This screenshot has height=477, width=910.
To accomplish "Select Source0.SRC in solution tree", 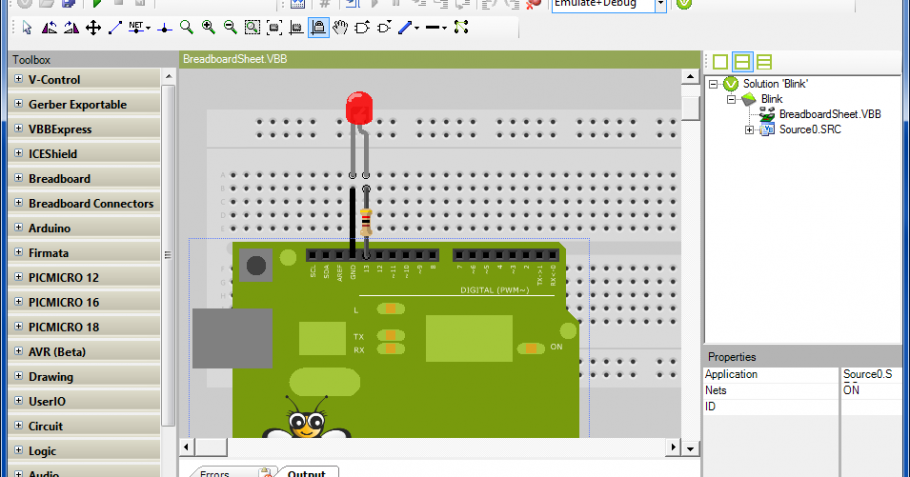I will (x=810, y=129).
